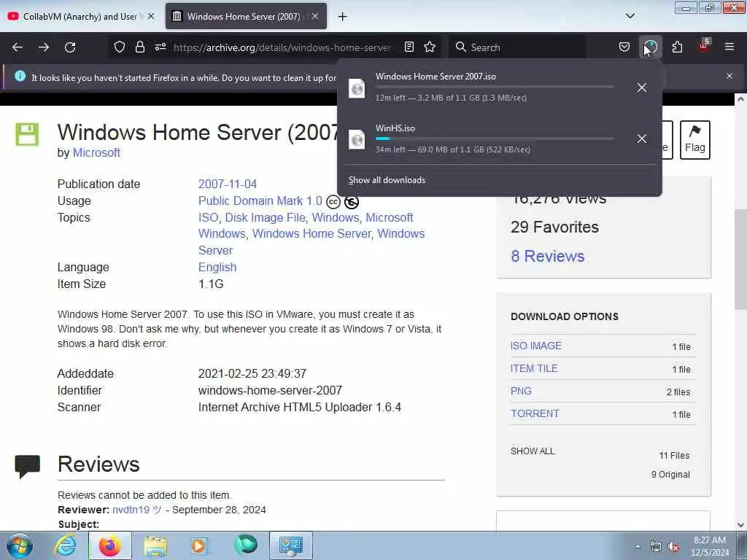Click the scrollbar down arrow
This screenshot has width=747, height=560.
(740, 525)
